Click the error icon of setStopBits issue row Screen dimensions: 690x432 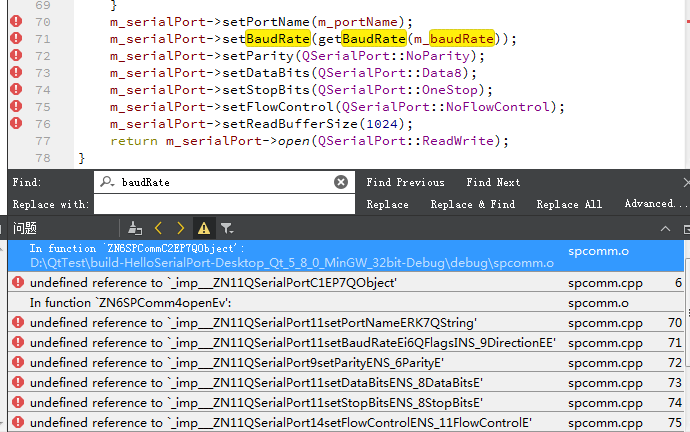(18, 402)
